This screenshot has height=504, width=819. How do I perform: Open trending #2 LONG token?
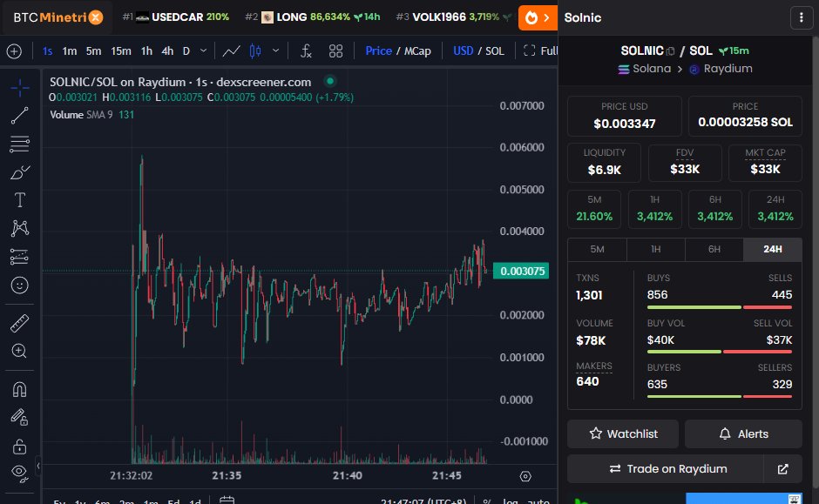pos(312,17)
